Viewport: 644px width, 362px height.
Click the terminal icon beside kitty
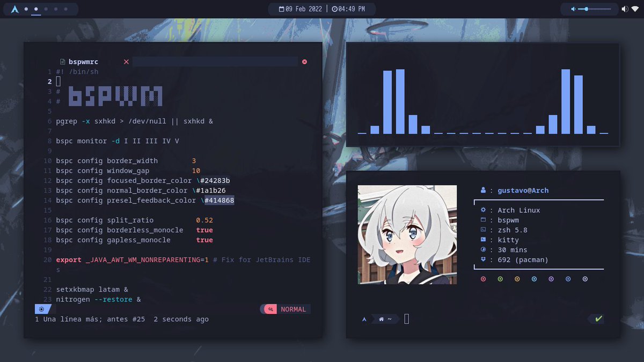(x=483, y=240)
